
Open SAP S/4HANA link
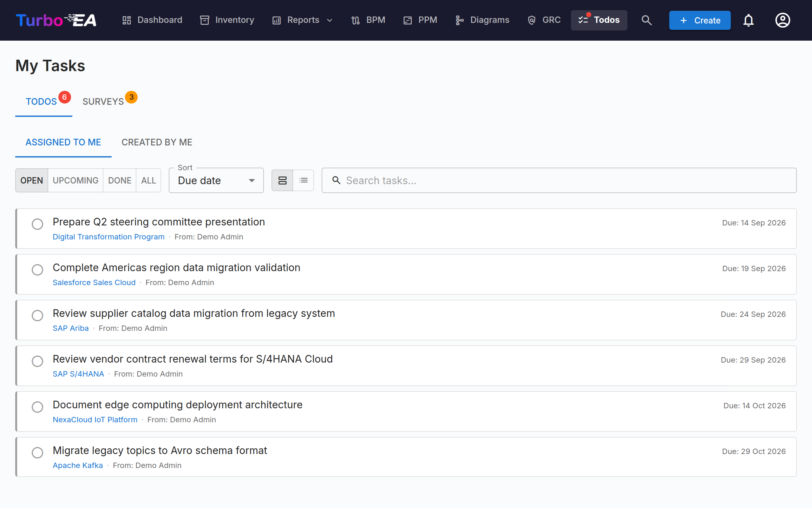click(x=78, y=374)
